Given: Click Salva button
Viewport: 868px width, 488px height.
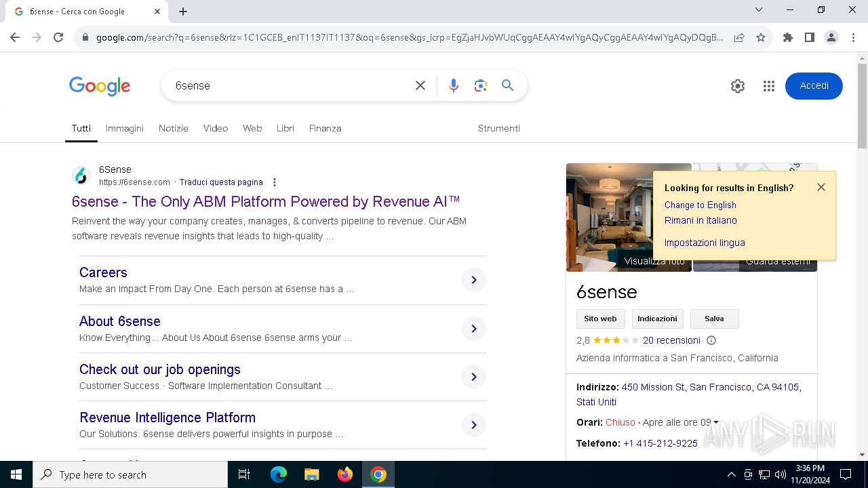Looking at the screenshot, I should pyautogui.click(x=714, y=319).
